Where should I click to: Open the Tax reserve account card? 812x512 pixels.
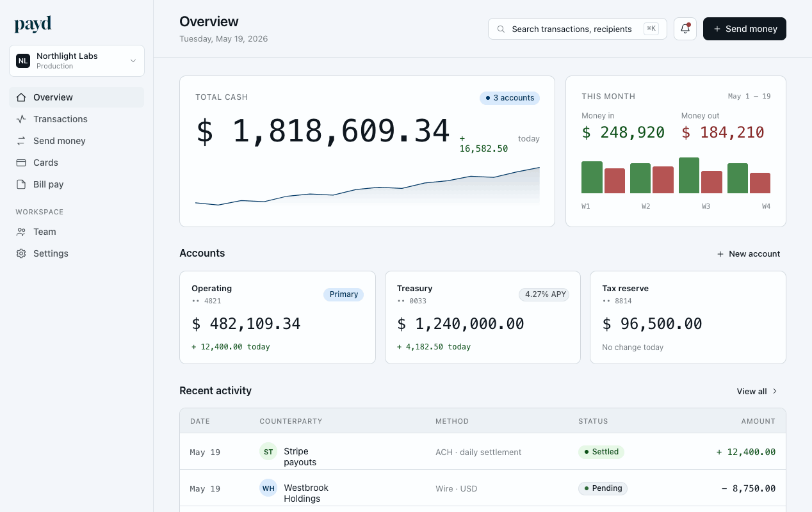coord(688,317)
